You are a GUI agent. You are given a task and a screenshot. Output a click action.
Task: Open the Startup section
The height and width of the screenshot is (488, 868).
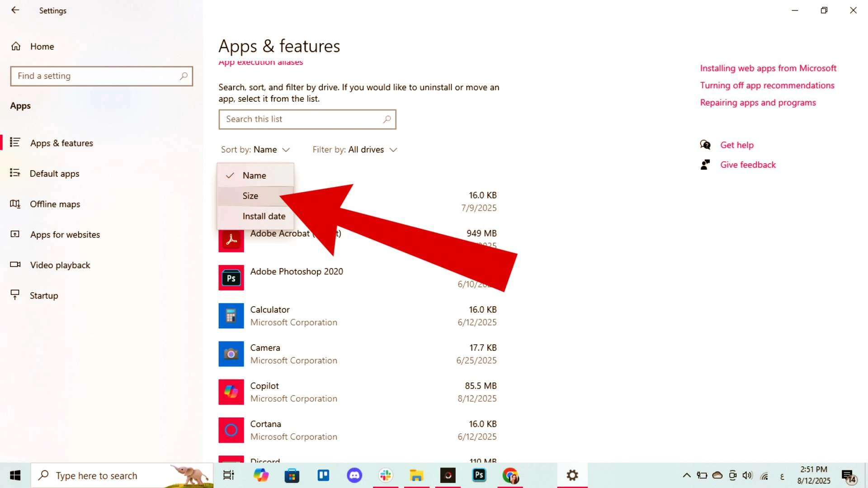coord(44,296)
